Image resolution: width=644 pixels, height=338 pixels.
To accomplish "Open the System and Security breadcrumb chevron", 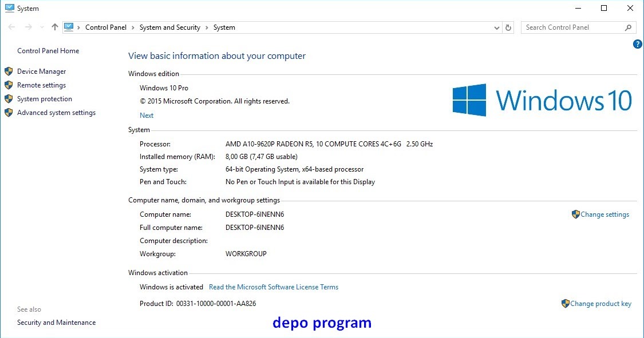I will point(208,27).
